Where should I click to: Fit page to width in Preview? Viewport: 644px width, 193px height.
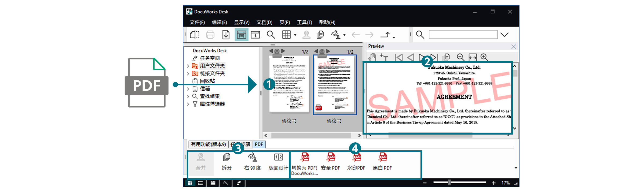tap(473, 57)
